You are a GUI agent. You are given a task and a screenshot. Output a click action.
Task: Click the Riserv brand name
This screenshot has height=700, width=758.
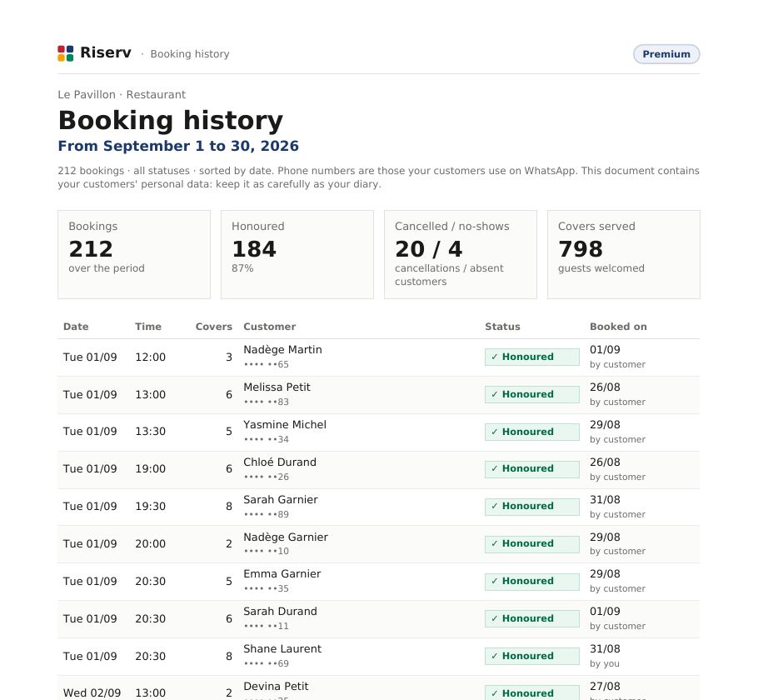point(106,52)
